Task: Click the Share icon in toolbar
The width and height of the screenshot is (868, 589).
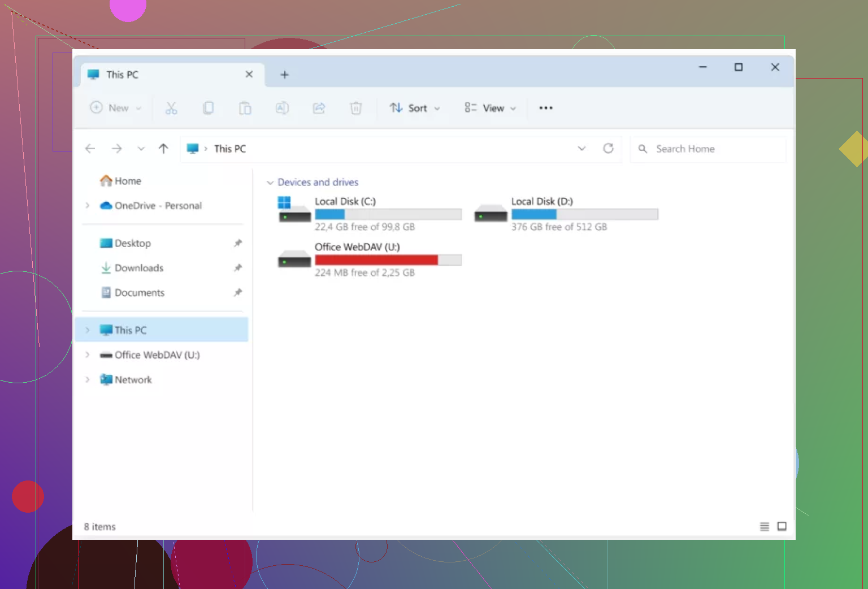Action: tap(319, 108)
